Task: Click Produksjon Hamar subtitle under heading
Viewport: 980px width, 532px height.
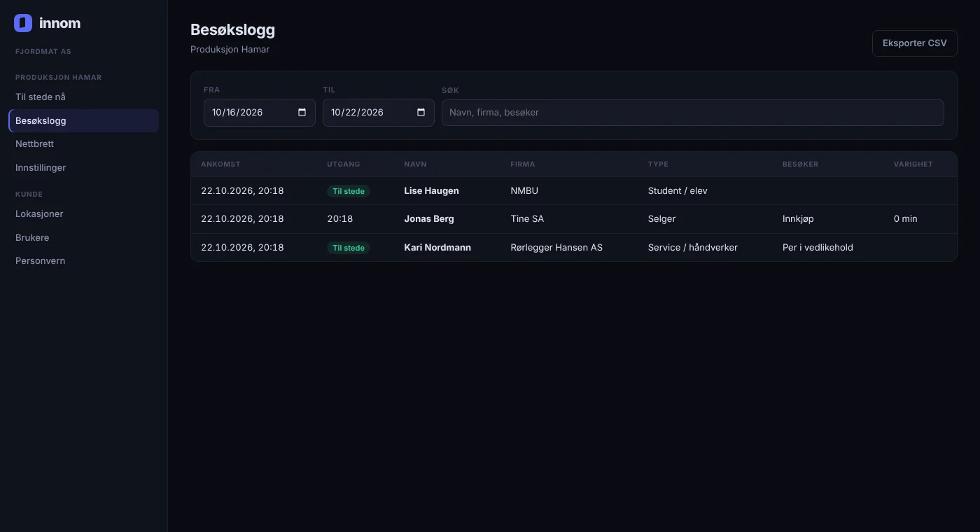Action: click(x=230, y=50)
